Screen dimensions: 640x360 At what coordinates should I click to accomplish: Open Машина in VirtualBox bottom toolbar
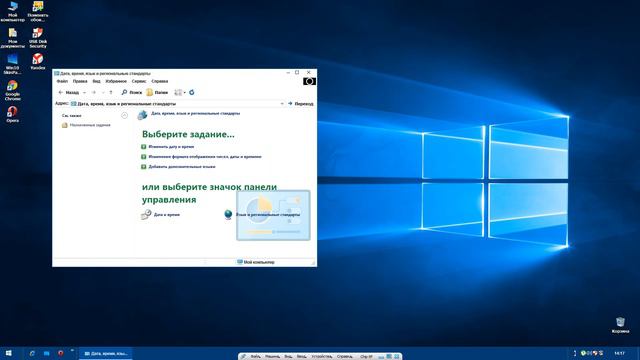[x=272, y=357]
